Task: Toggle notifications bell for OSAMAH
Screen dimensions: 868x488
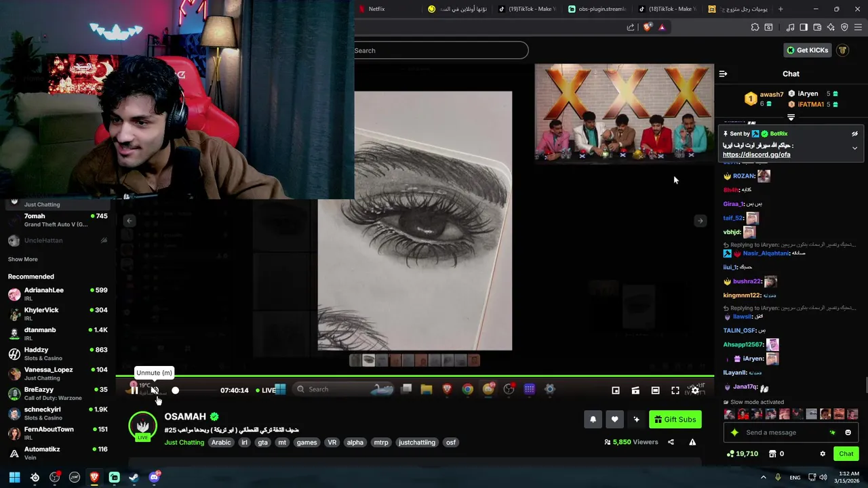Action: [x=593, y=420]
